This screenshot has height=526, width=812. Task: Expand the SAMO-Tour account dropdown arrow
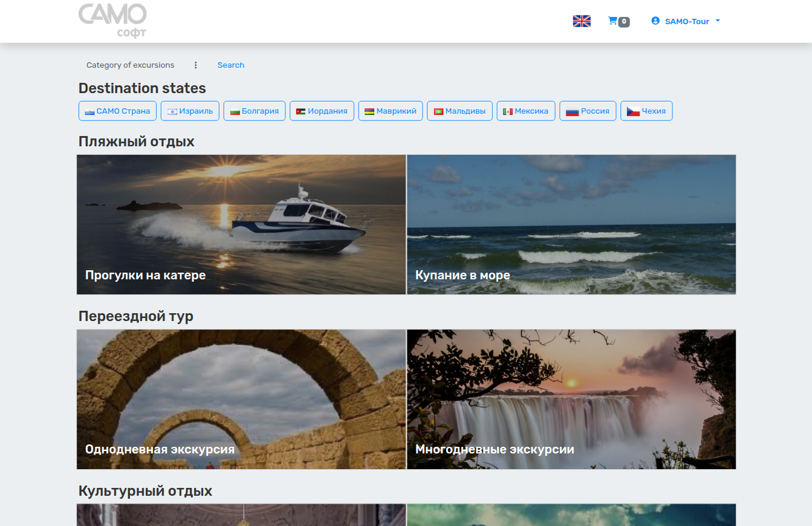click(718, 21)
